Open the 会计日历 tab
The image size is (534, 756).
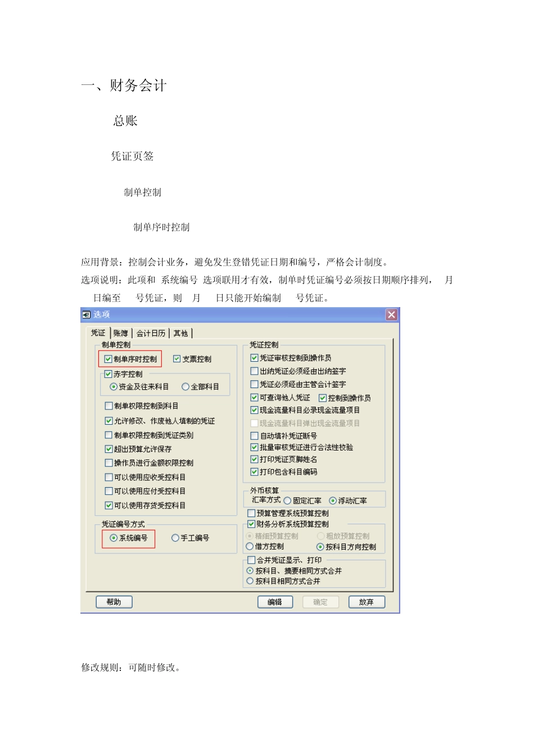click(151, 334)
